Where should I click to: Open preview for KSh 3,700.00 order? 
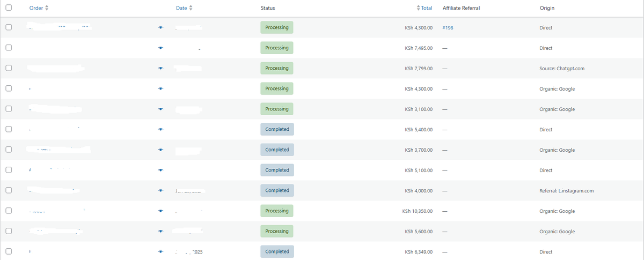click(160, 150)
